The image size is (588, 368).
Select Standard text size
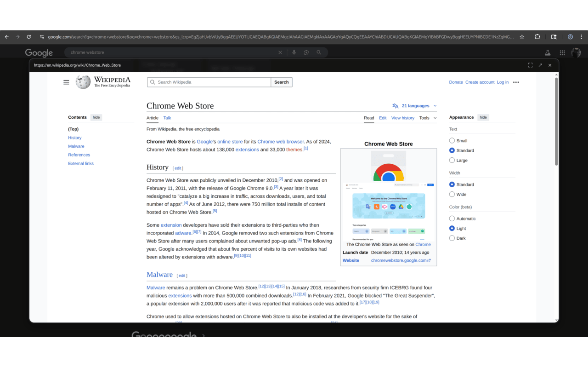coord(452,150)
